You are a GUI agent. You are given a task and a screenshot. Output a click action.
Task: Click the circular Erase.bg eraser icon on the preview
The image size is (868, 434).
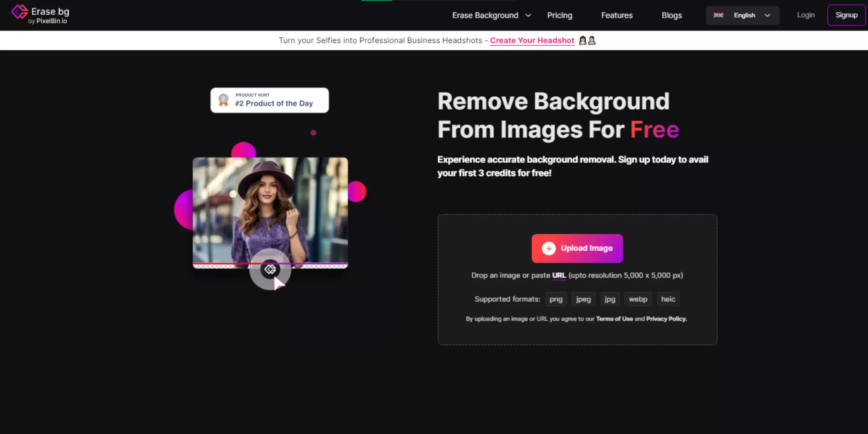pos(270,269)
